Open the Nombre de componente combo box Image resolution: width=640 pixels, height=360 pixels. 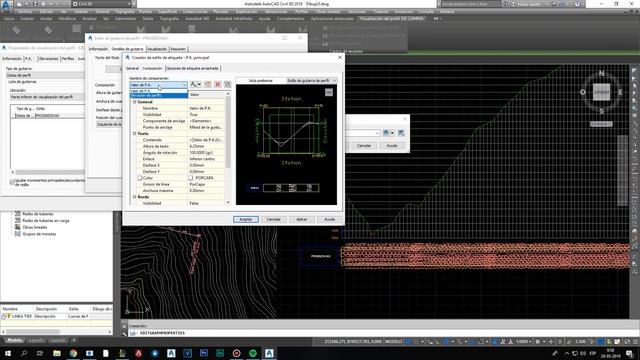coord(158,85)
